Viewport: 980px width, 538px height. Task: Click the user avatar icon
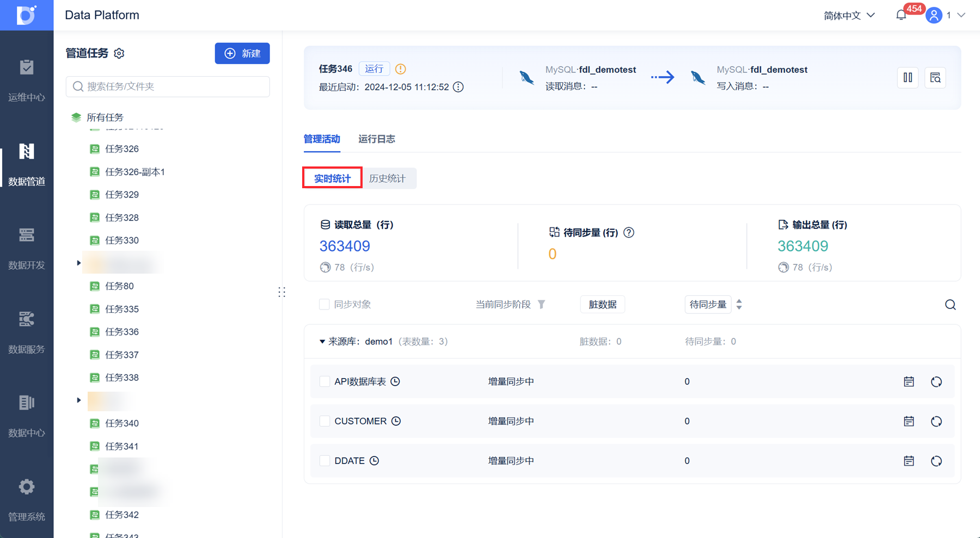(934, 15)
